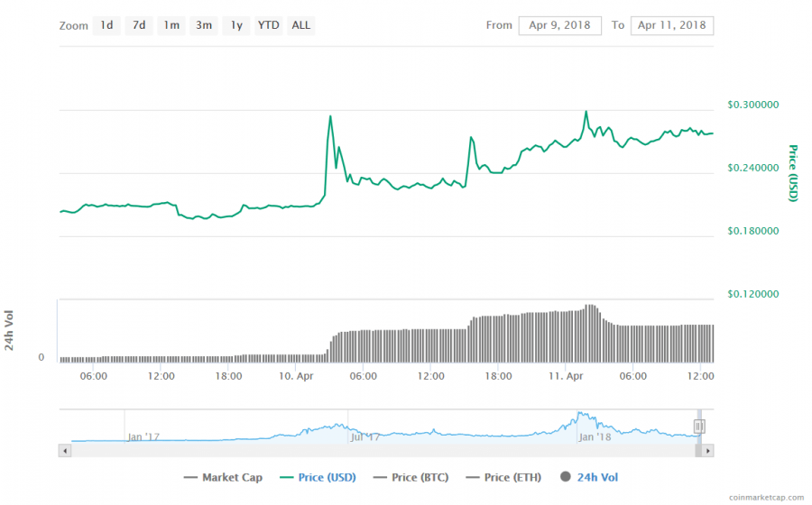Click the navigator right scroll arrow
Viewport: 812px width, 505px height.
[x=708, y=451]
